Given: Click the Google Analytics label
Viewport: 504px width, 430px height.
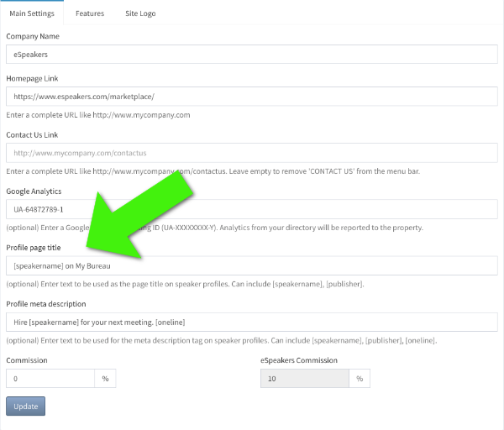Looking at the screenshot, I should coord(34,191).
